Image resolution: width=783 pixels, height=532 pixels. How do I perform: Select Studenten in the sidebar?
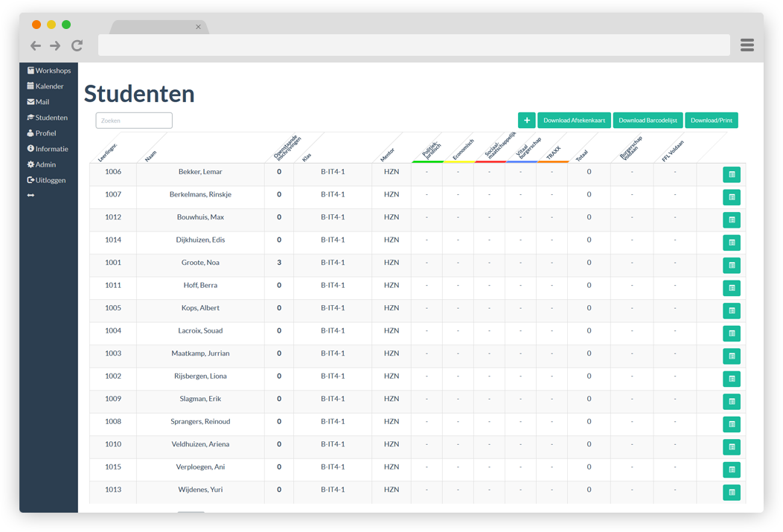pyautogui.click(x=48, y=118)
